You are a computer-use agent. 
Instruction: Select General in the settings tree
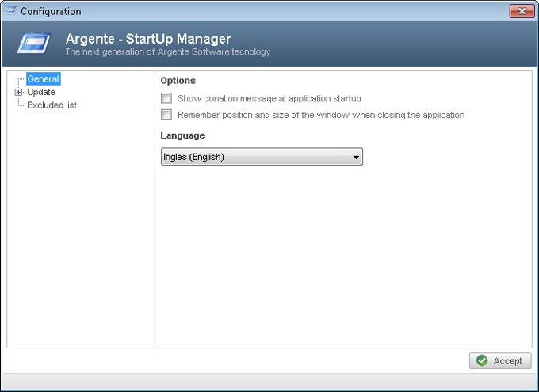point(44,78)
